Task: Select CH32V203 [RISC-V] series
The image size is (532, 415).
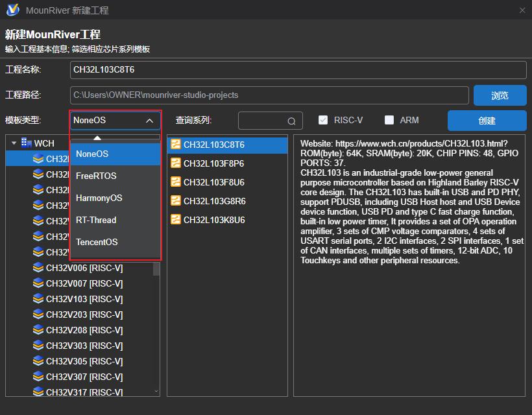Action: click(x=84, y=314)
